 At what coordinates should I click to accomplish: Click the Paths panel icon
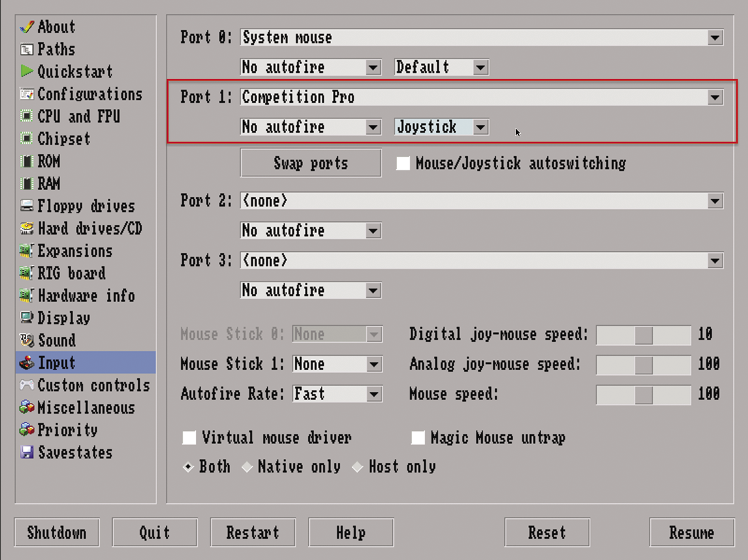tap(27, 49)
